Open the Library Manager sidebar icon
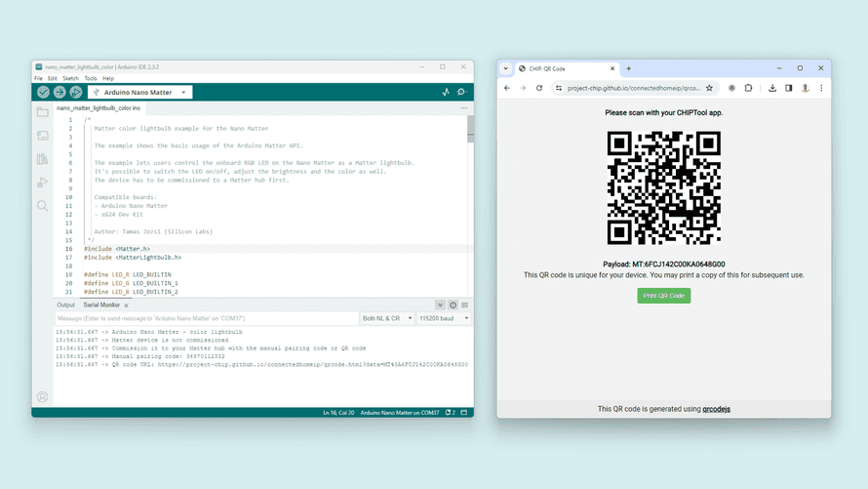The height and width of the screenshot is (489, 868). 42,159
